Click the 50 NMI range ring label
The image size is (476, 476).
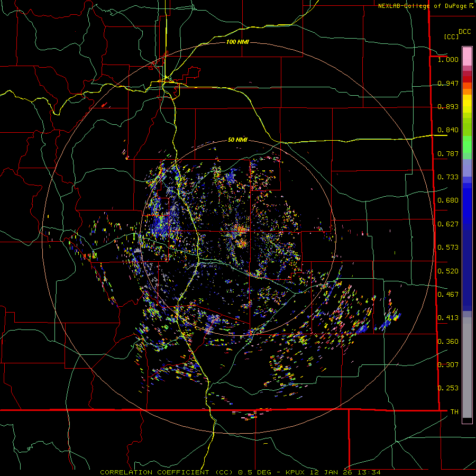coord(237,140)
